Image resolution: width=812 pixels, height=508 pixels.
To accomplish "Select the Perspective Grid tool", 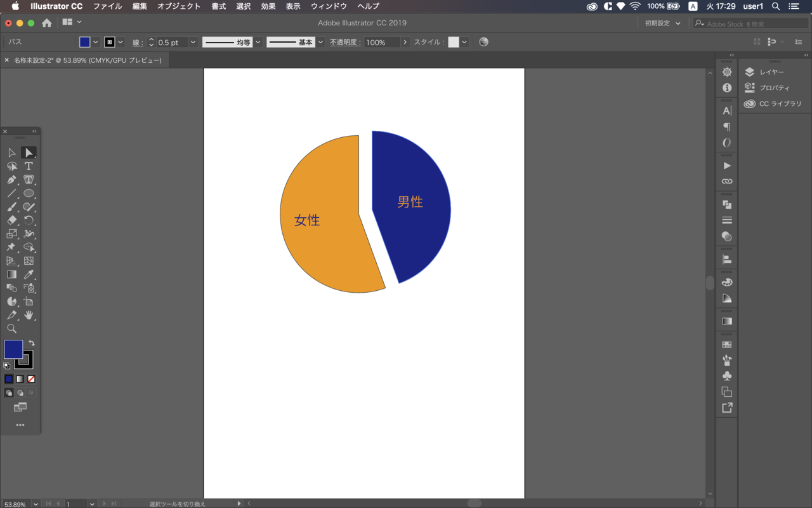I will (x=11, y=261).
